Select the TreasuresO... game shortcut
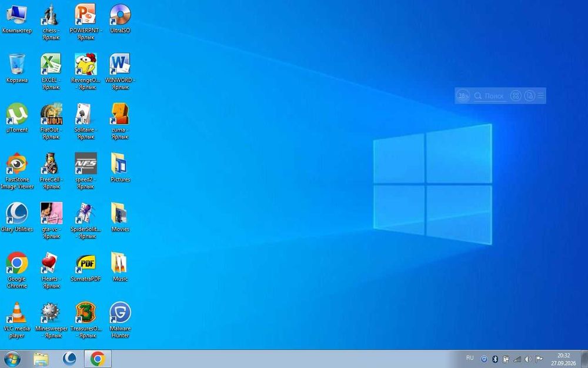This screenshot has height=368, width=588. point(85,313)
